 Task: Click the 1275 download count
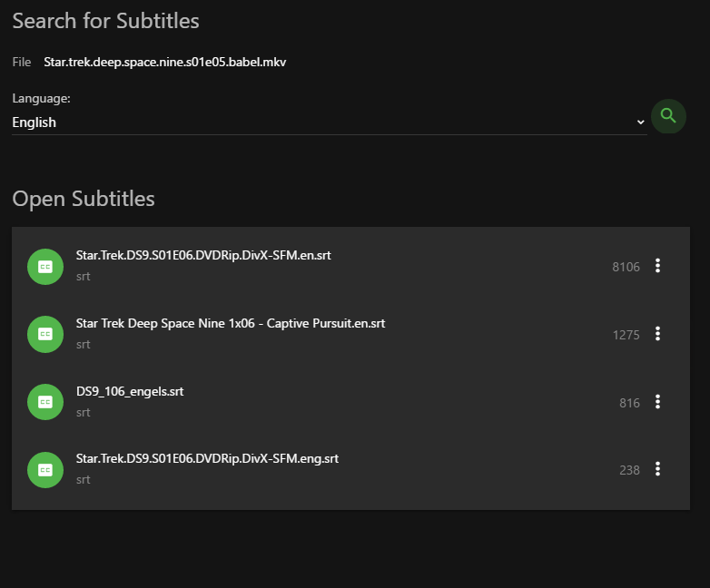pyautogui.click(x=626, y=335)
